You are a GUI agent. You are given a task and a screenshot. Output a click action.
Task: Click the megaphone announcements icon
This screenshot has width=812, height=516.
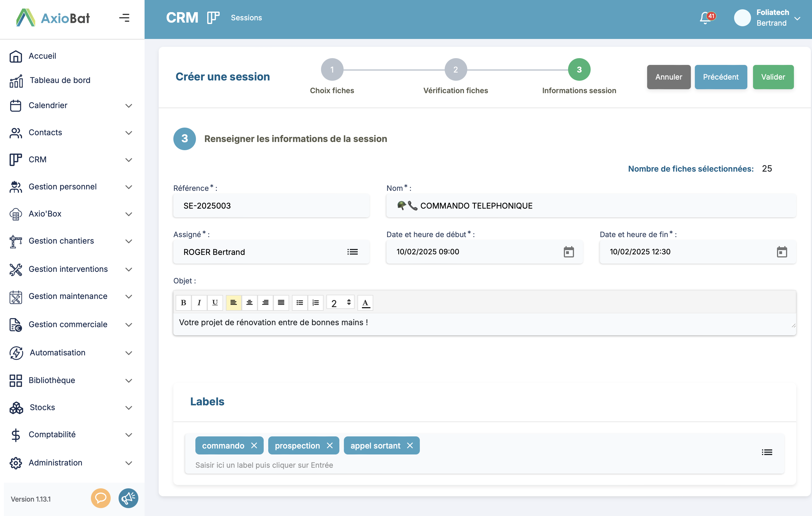tap(128, 498)
